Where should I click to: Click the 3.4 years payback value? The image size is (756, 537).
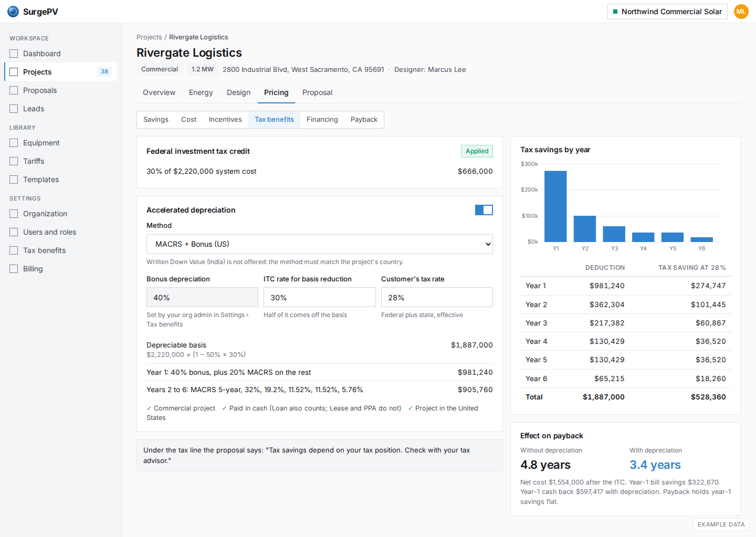point(655,465)
